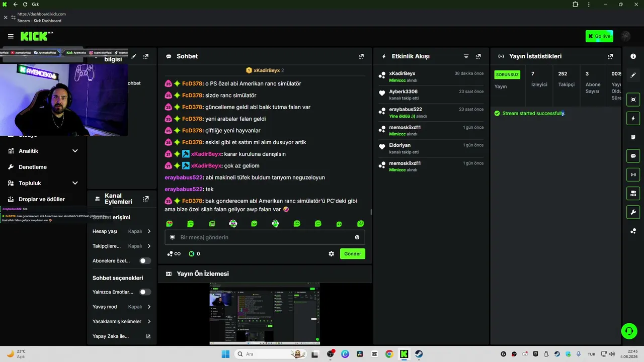The width and height of the screenshot is (644, 362).
Task: Click the channel points dots icon in right sidebar
Action: pyautogui.click(x=633, y=231)
